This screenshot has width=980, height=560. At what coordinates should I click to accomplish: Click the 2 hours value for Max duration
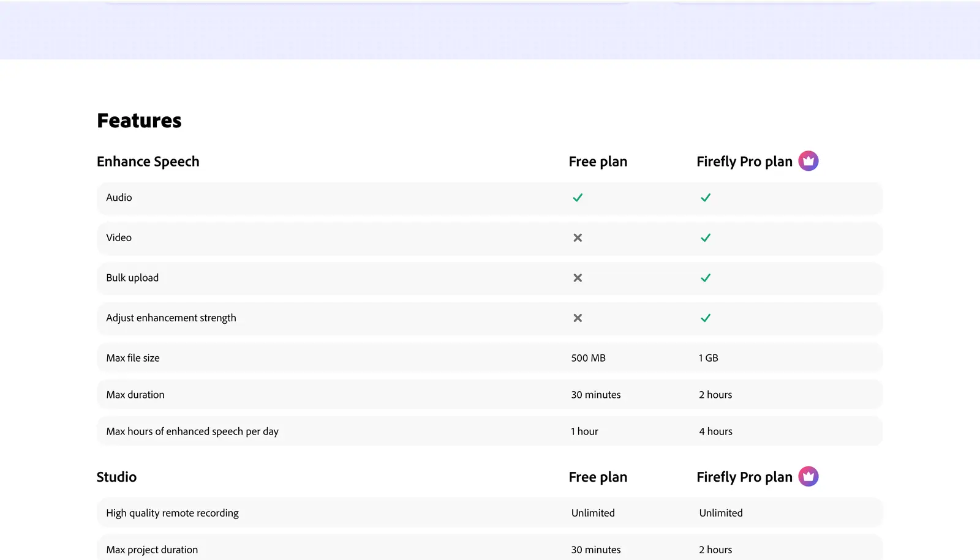coord(715,395)
